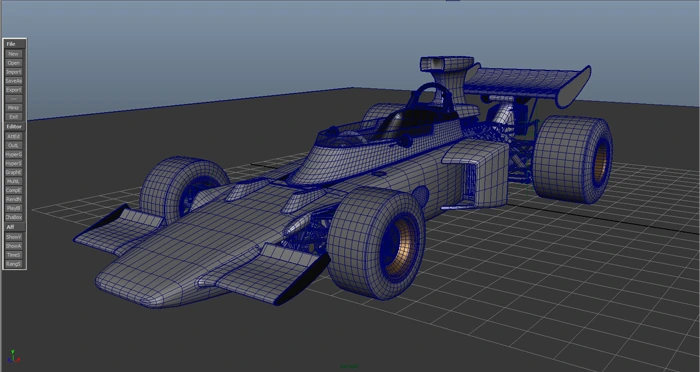Open the MultL editor button
This screenshot has height=372, width=700.
[13, 181]
